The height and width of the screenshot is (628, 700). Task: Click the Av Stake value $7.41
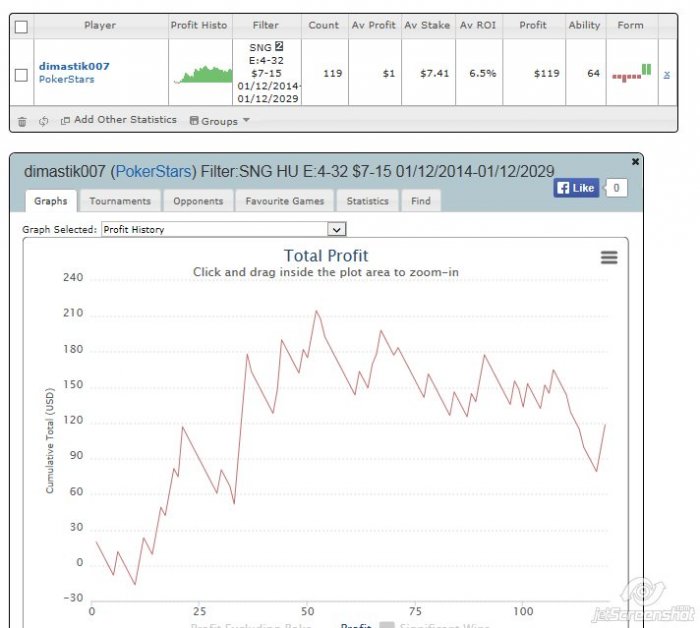pos(434,74)
